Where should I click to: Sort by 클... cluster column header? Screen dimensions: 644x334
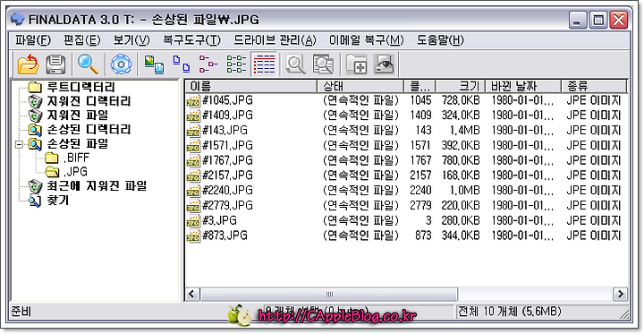419,86
